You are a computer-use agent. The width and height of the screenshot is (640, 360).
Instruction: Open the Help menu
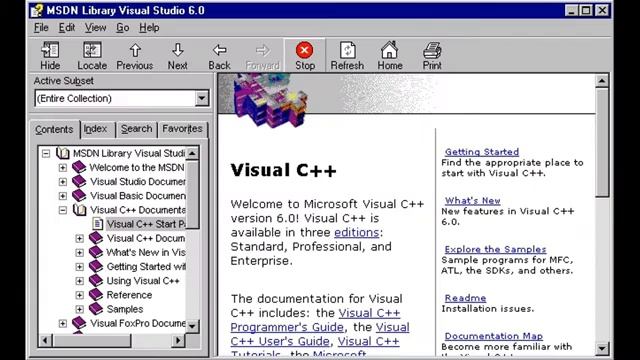pos(149,28)
